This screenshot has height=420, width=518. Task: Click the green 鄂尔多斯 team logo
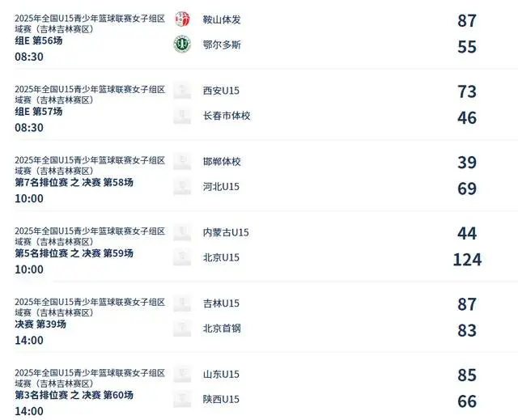(182, 45)
